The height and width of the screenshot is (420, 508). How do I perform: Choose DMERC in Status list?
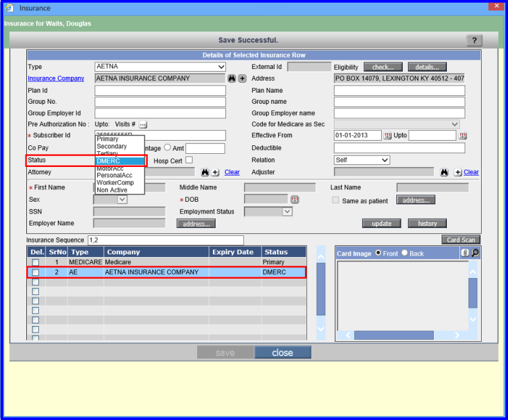(x=120, y=161)
